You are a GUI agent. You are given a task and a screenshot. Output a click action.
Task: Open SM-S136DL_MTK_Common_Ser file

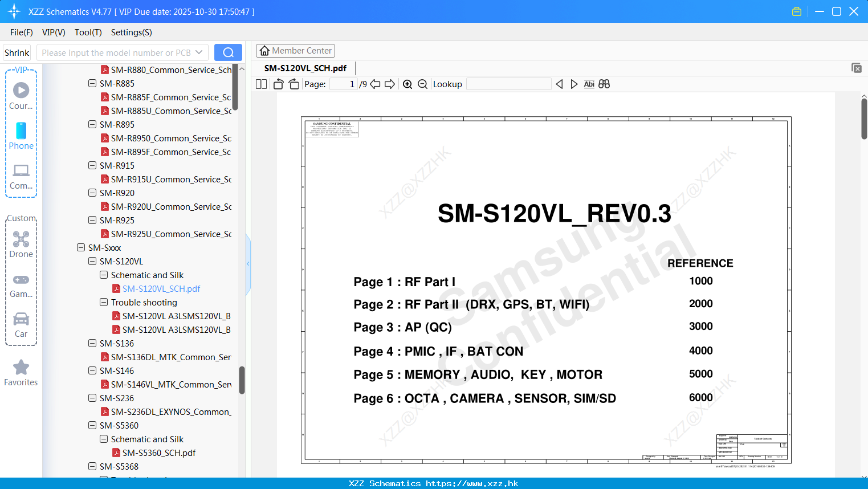click(171, 357)
